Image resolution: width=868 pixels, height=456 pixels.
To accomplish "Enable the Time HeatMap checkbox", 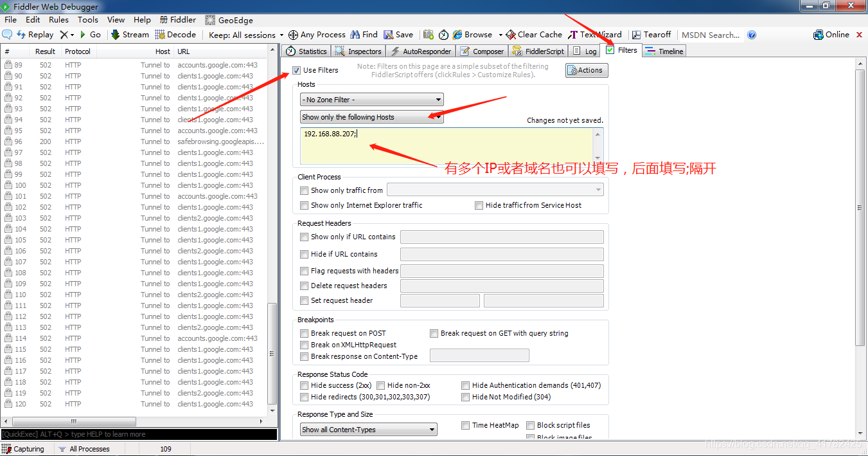I will pos(466,426).
